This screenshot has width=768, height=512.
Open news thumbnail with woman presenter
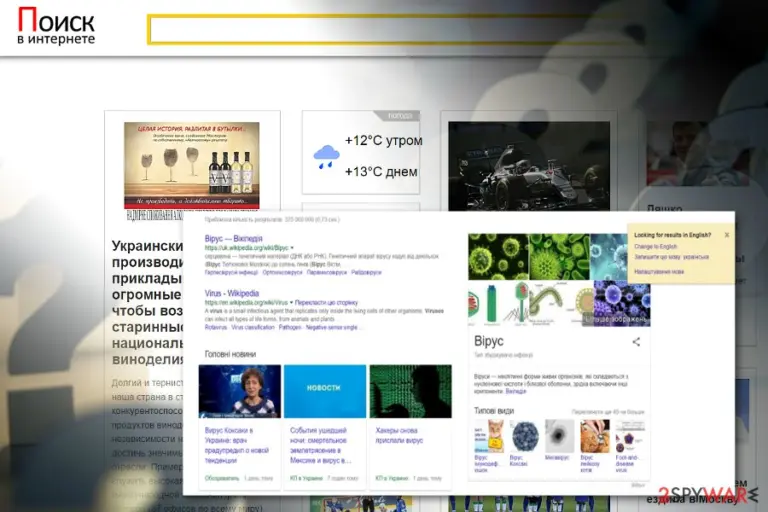pyautogui.click(x=240, y=391)
